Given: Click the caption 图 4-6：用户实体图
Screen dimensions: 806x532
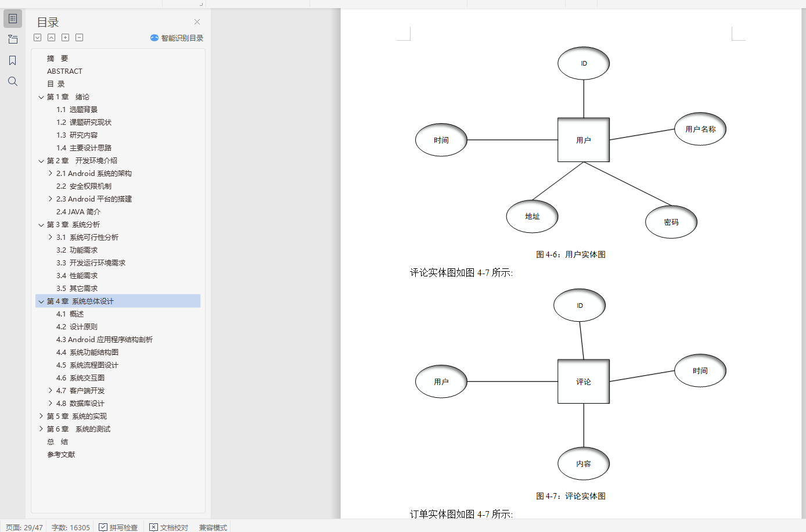Looking at the screenshot, I should [x=571, y=254].
